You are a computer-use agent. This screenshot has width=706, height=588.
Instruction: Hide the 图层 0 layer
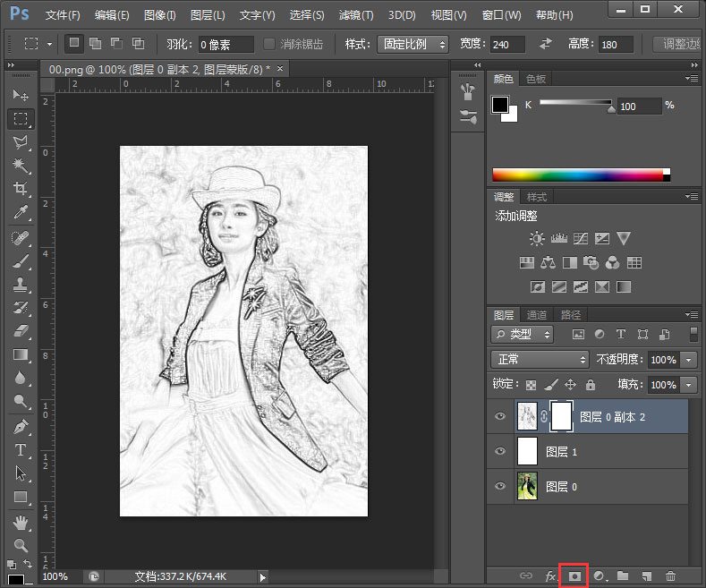tap(500, 487)
